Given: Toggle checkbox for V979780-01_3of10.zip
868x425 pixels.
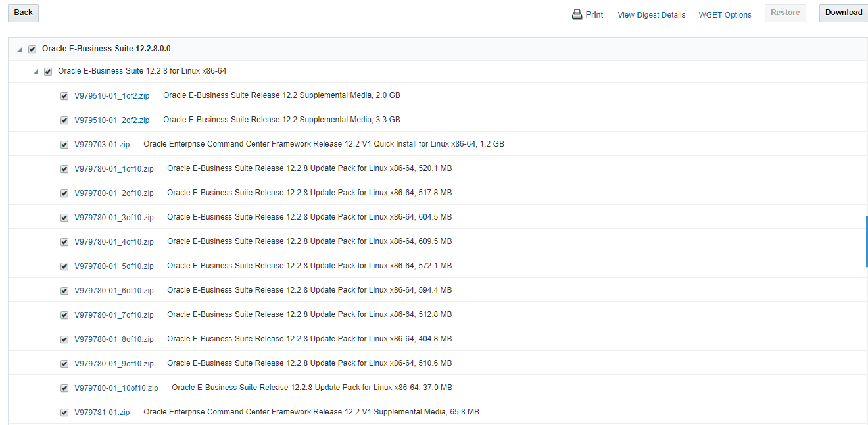Looking at the screenshot, I should (64, 218).
